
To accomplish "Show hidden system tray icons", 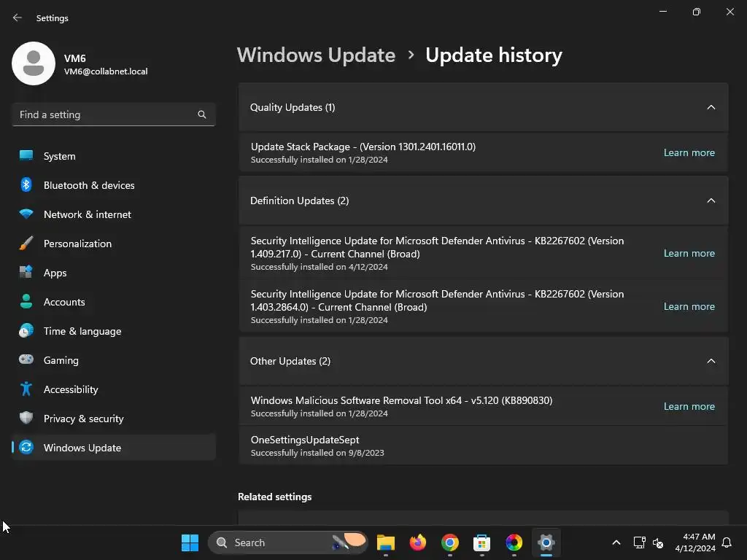I will pos(616,542).
